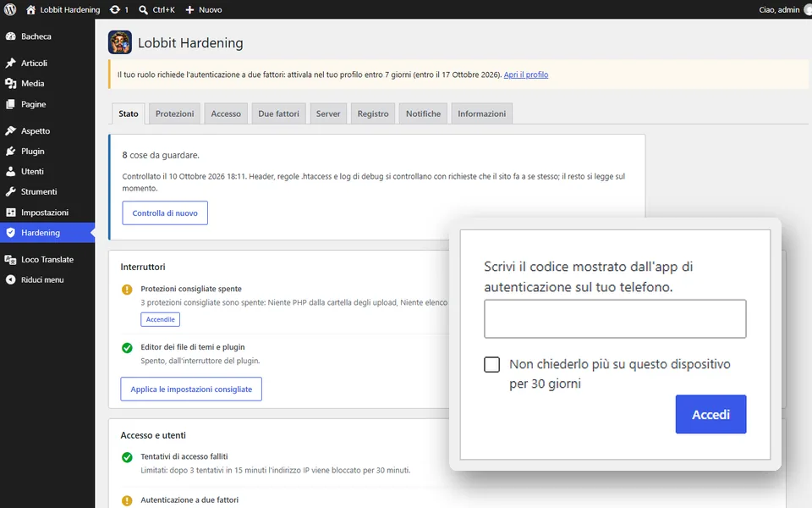The image size is (812, 508).
Task: Open the Protezioni tab
Action: coord(174,113)
